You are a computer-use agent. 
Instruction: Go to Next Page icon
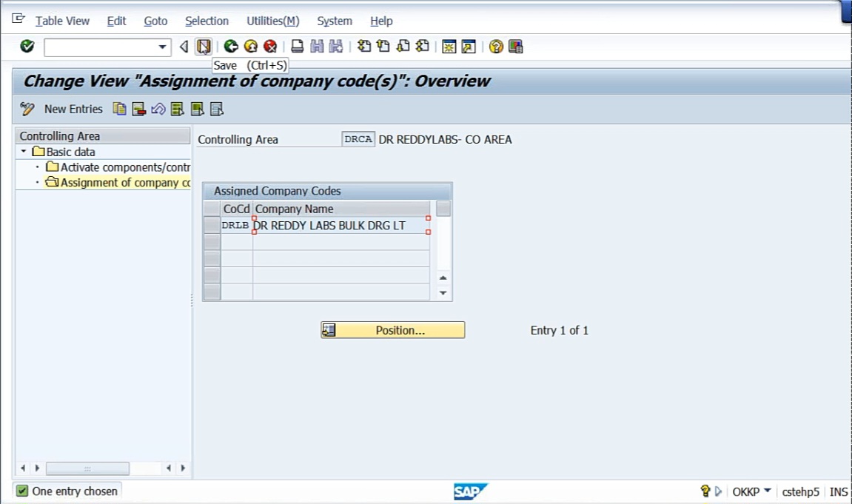tap(403, 47)
